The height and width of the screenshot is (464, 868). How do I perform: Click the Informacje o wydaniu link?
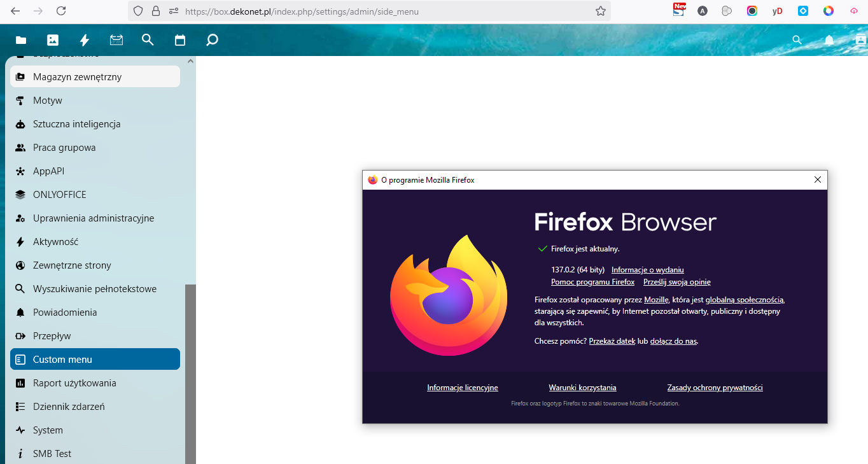tap(647, 270)
